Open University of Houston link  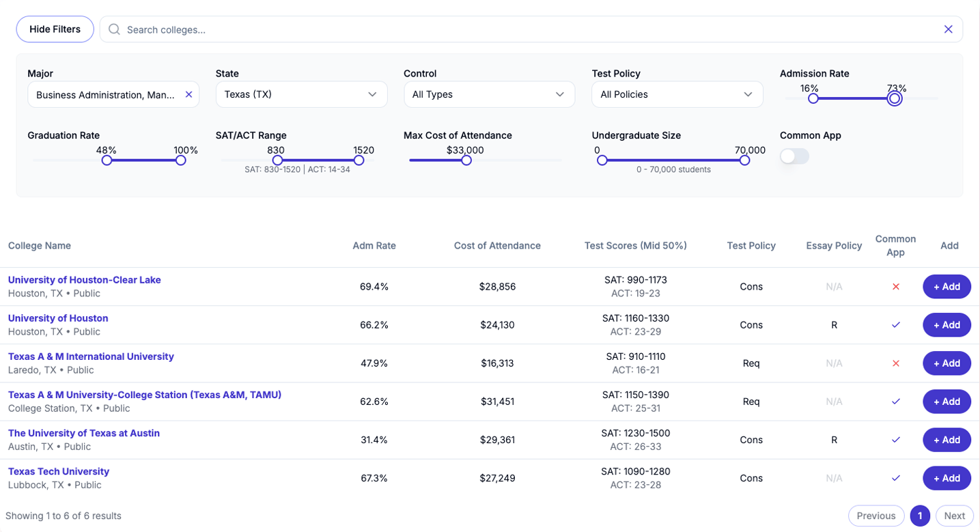58,318
